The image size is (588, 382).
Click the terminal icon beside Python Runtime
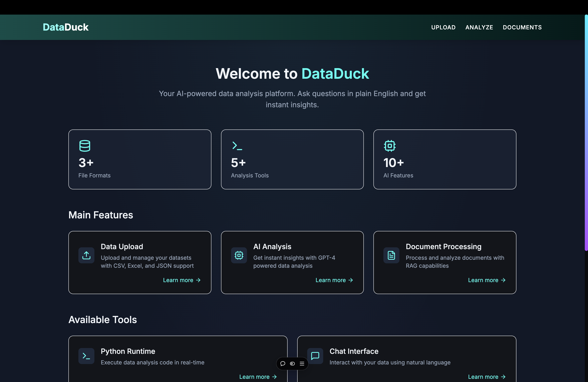[86, 356]
